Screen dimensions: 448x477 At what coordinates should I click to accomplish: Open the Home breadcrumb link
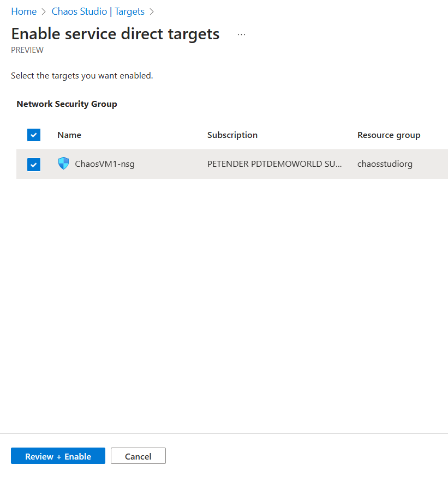24,11
